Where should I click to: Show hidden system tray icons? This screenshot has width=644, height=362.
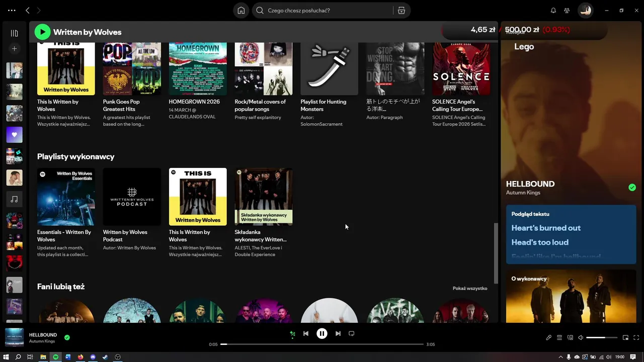[x=560, y=357]
